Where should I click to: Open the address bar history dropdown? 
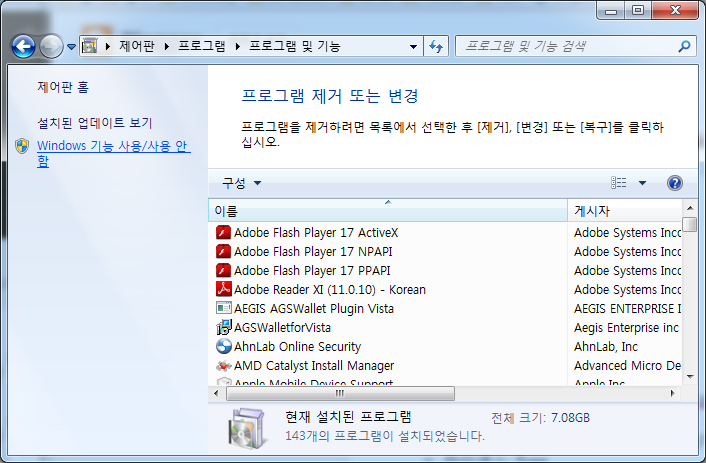[413, 46]
